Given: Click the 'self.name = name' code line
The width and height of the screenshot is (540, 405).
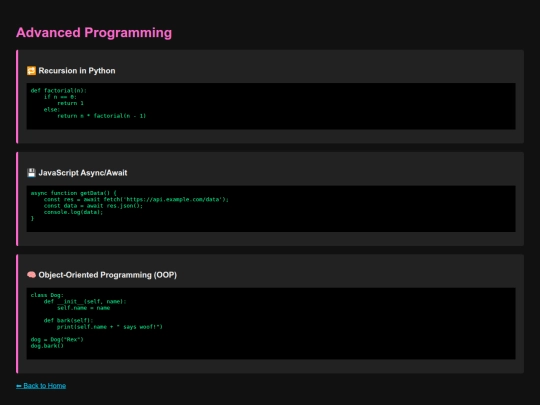Looking at the screenshot, I should (x=83, y=308).
